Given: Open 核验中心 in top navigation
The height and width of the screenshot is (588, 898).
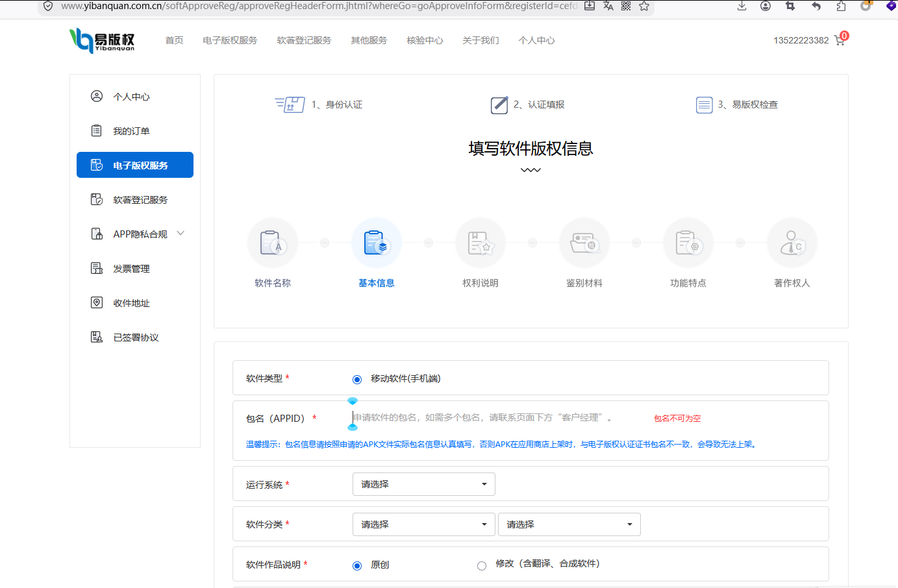Looking at the screenshot, I should tap(425, 40).
